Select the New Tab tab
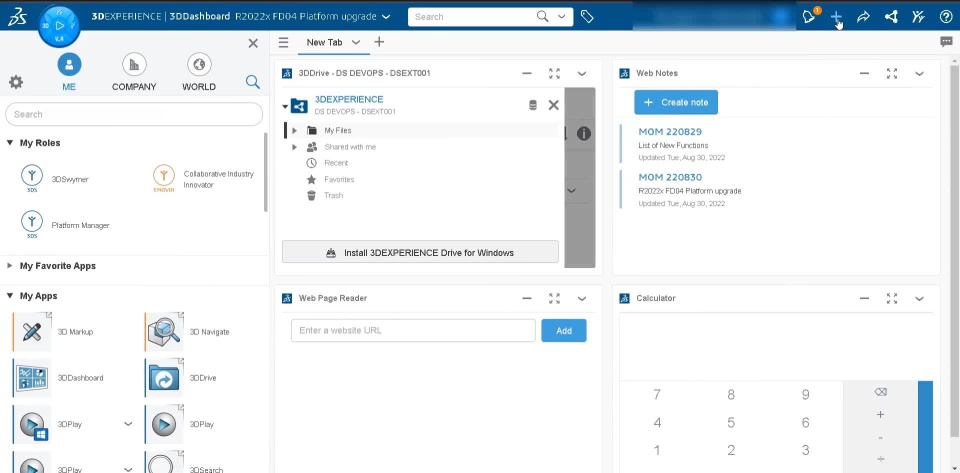This screenshot has height=473, width=960. click(324, 42)
